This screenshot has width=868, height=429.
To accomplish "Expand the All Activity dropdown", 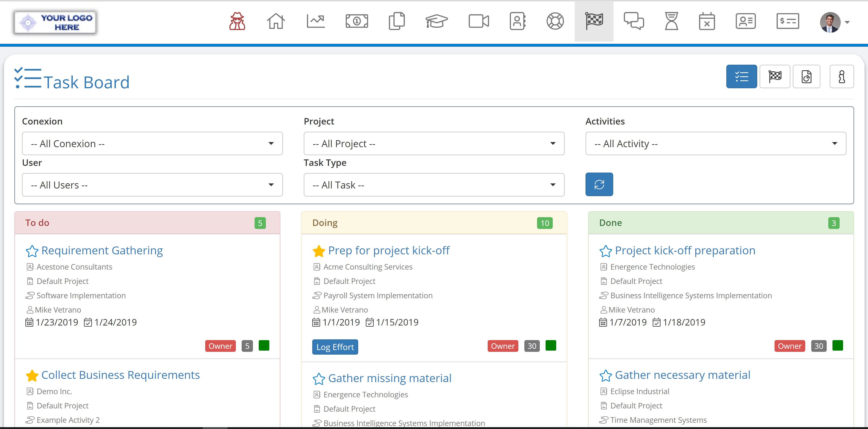I will click(716, 144).
